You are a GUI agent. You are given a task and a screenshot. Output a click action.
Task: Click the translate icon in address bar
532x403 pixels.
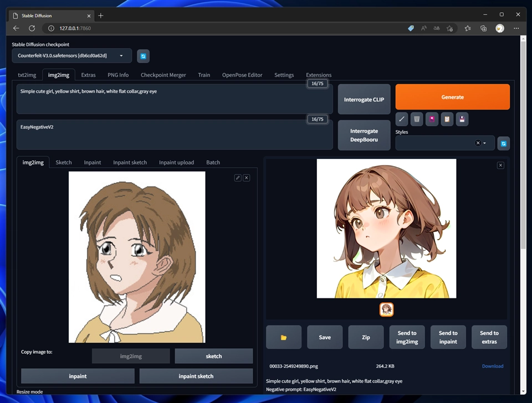[437, 28]
